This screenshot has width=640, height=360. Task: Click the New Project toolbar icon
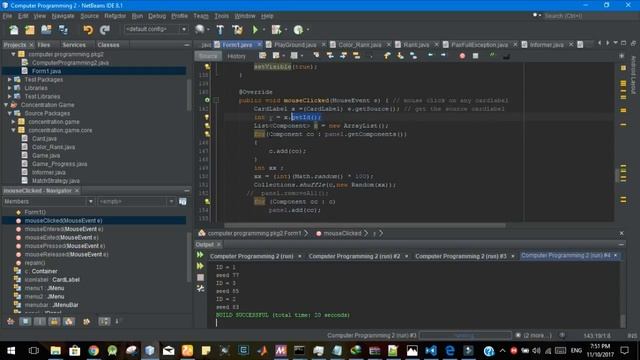30,30
